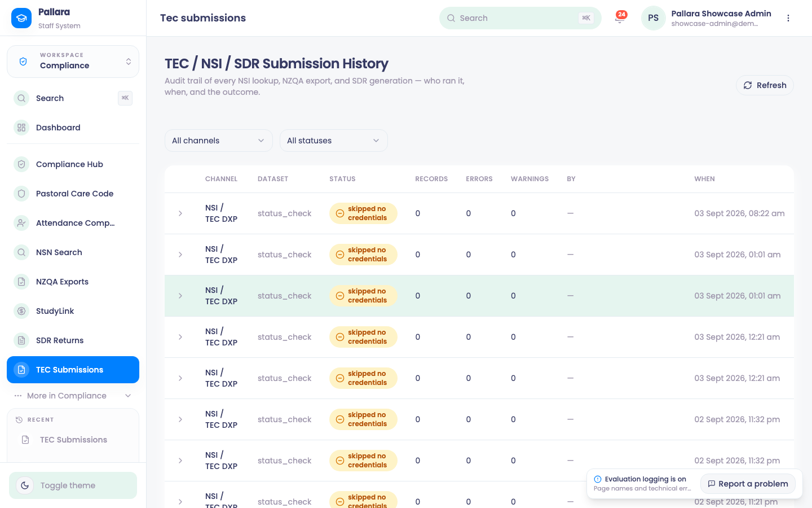The image size is (812, 508).
Task: Click the NSN Search magnifier icon
Action: [x=21, y=252]
